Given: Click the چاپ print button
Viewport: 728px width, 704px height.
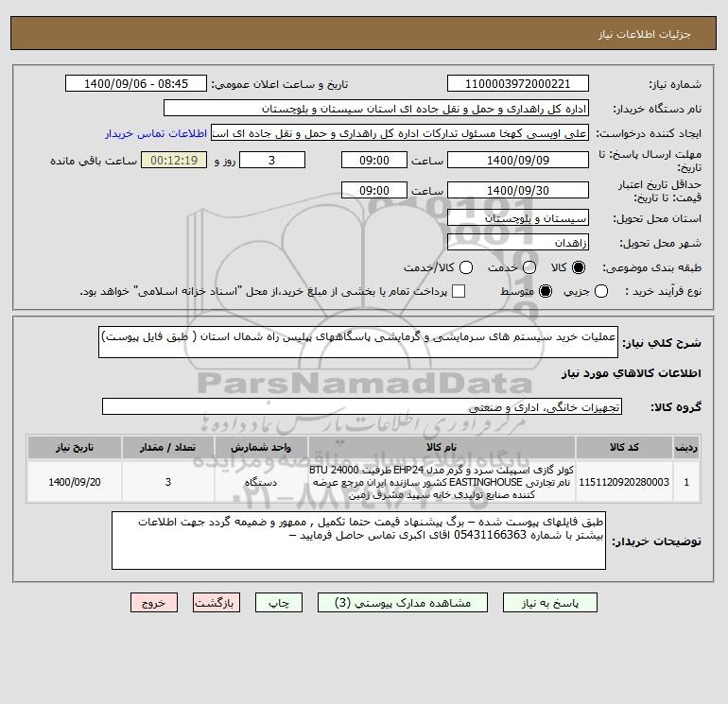Looking at the screenshot, I should click(279, 603).
